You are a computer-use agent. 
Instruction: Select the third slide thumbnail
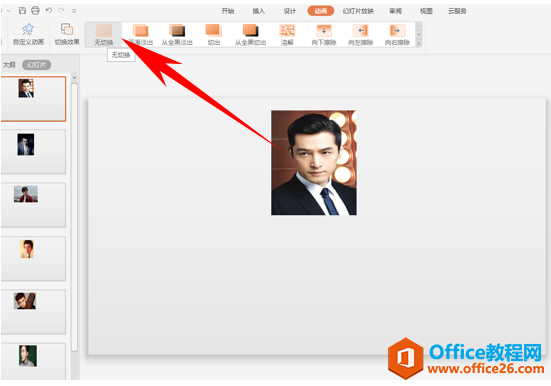click(33, 205)
